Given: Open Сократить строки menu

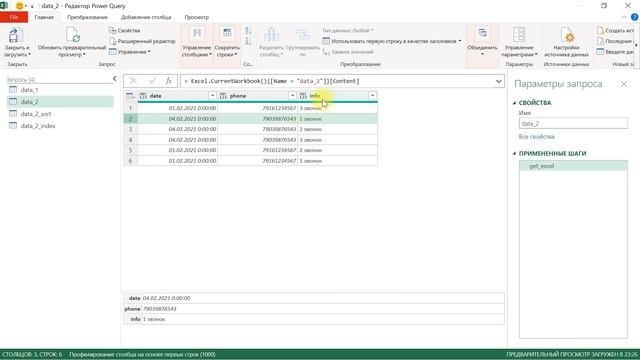Looking at the screenshot, I should (227, 42).
